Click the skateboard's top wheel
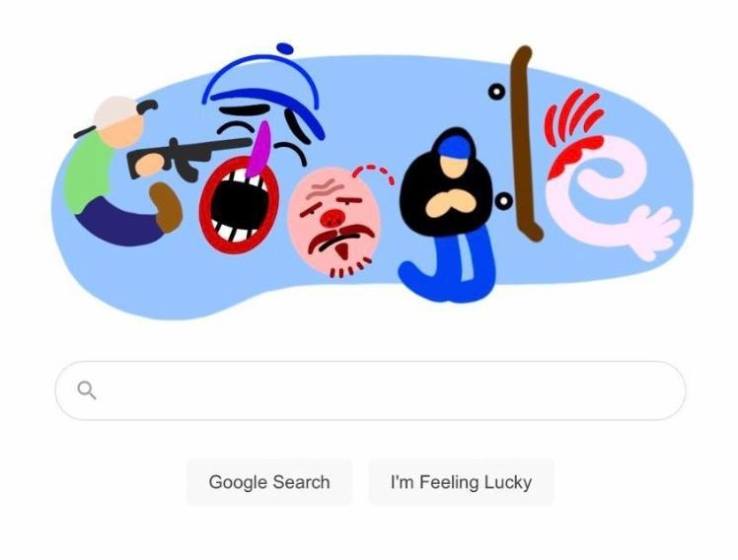Screen dimensions: 738x560 (496, 92)
